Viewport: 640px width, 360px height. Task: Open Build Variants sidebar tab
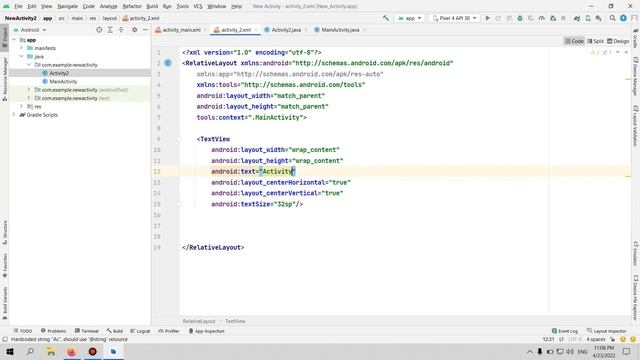pos(4,303)
